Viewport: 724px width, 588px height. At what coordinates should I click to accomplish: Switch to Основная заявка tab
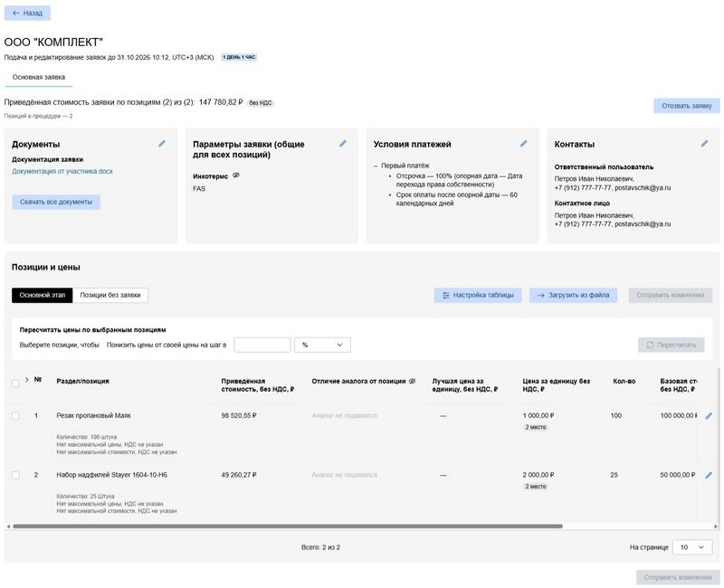[x=39, y=77]
